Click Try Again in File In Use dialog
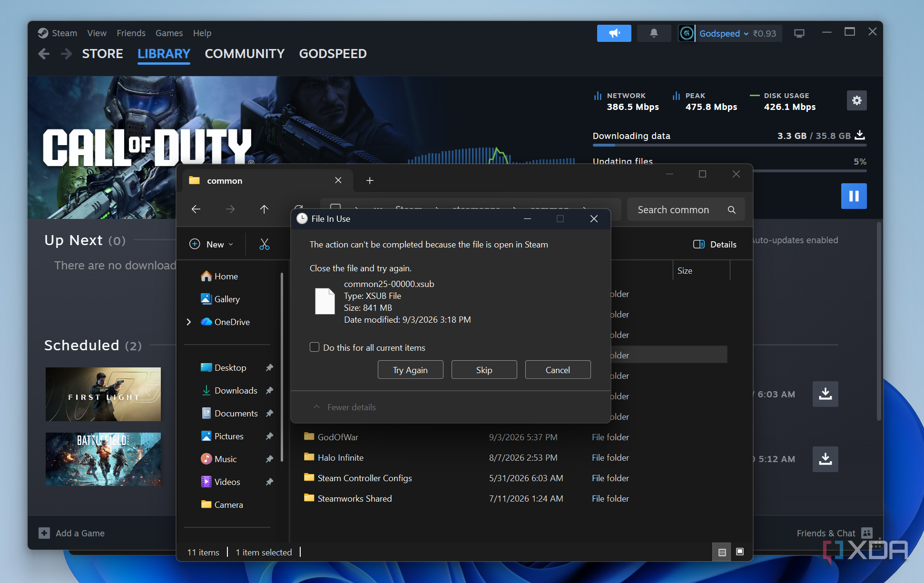Image resolution: width=924 pixels, height=583 pixels. [410, 370]
